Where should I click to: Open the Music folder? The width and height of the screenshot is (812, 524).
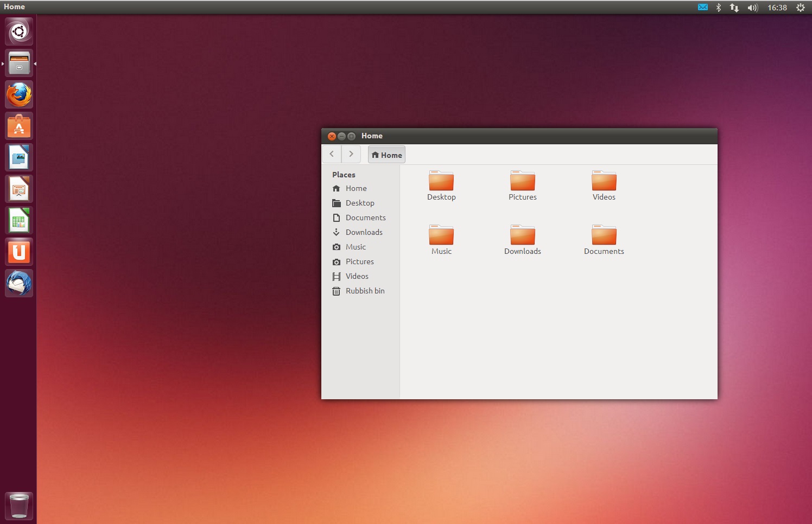click(x=441, y=237)
